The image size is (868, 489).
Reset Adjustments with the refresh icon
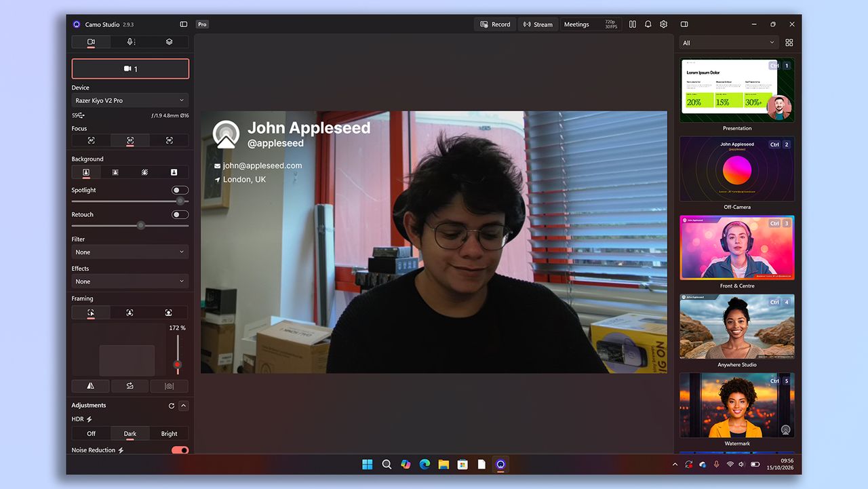(172, 406)
